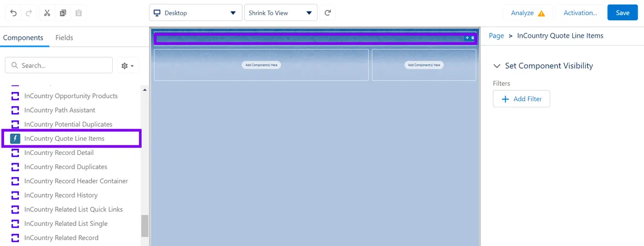644x246 pixels.
Task: Click the Add Filter button
Action: point(521,99)
